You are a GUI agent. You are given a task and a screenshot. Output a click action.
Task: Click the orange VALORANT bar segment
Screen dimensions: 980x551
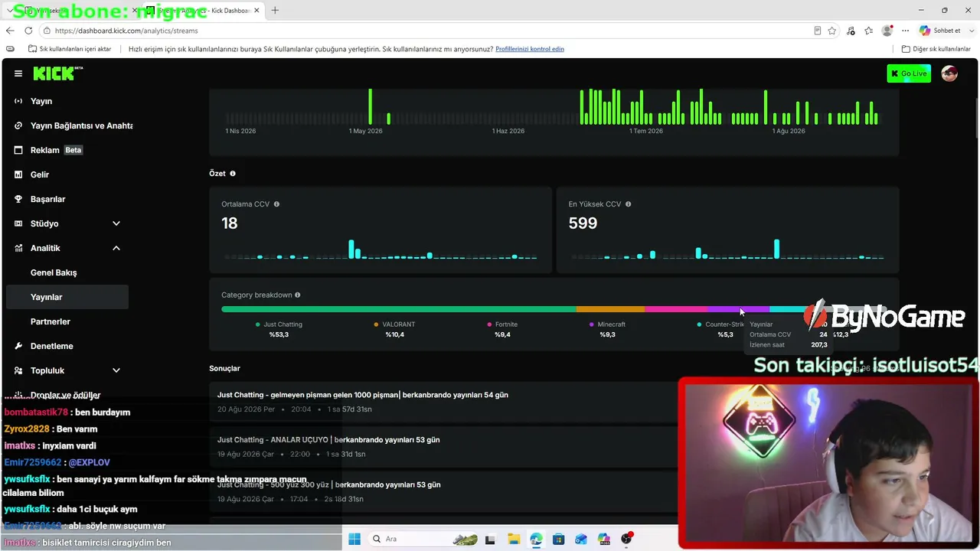pos(611,309)
